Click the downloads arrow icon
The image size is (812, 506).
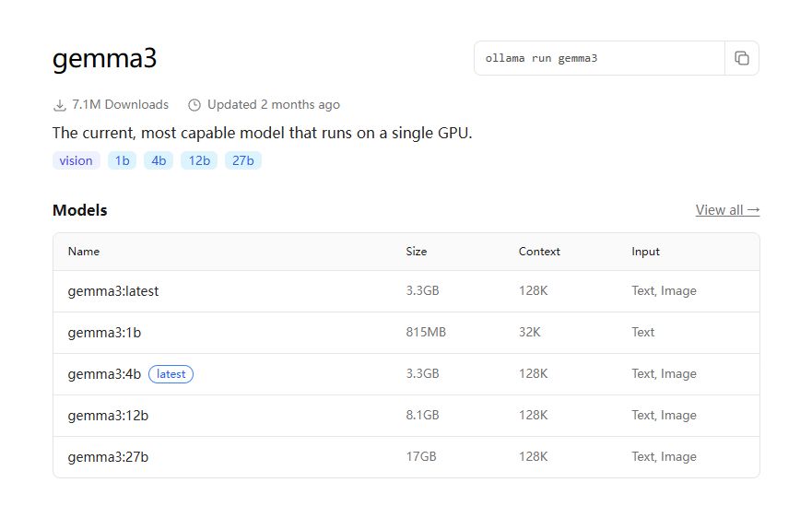(x=60, y=105)
